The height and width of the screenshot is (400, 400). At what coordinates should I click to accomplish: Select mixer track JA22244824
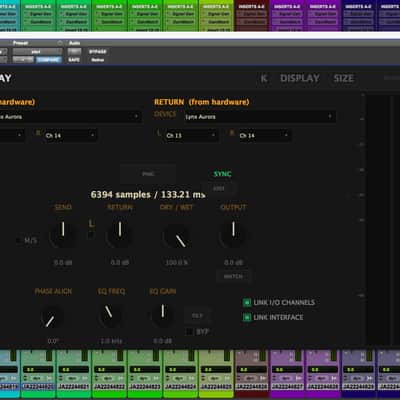pyautogui.click(x=180, y=387)
